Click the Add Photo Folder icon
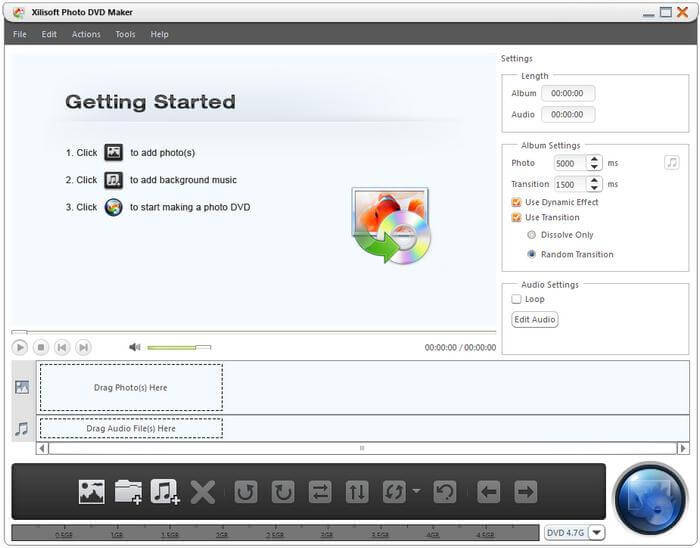This screenshot has width=700, height=548. coord(128,492)
